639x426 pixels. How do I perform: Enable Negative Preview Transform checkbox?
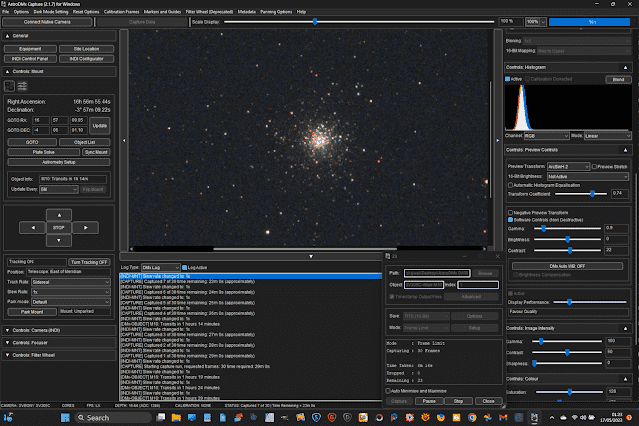click(510, 213)
